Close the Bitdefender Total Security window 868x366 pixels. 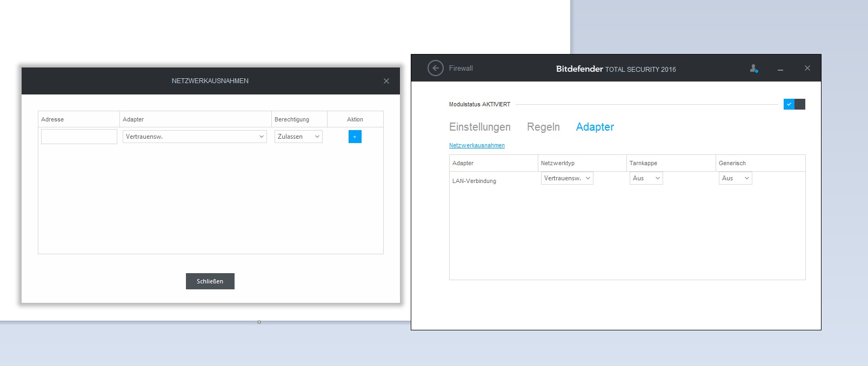[x=807, y=68]
